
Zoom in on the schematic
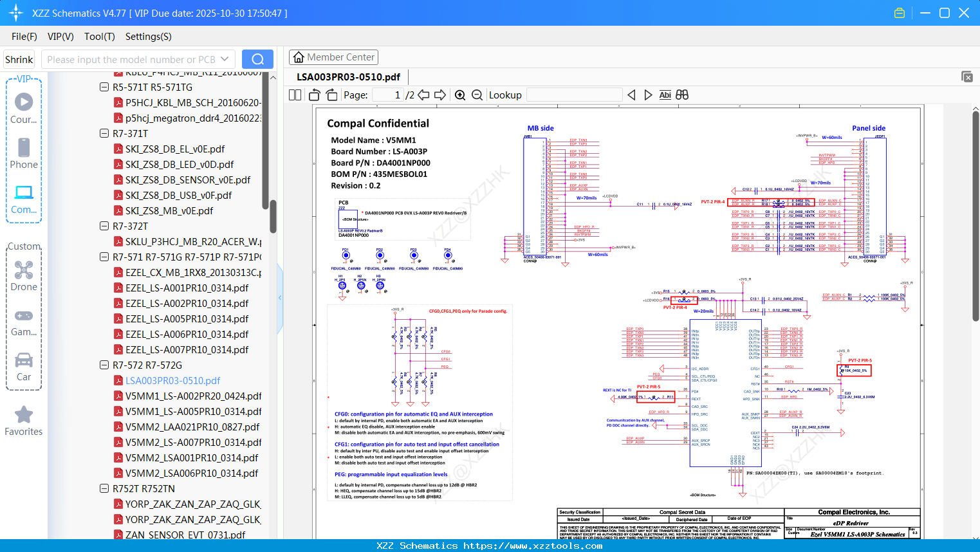(x=460, y=95)
